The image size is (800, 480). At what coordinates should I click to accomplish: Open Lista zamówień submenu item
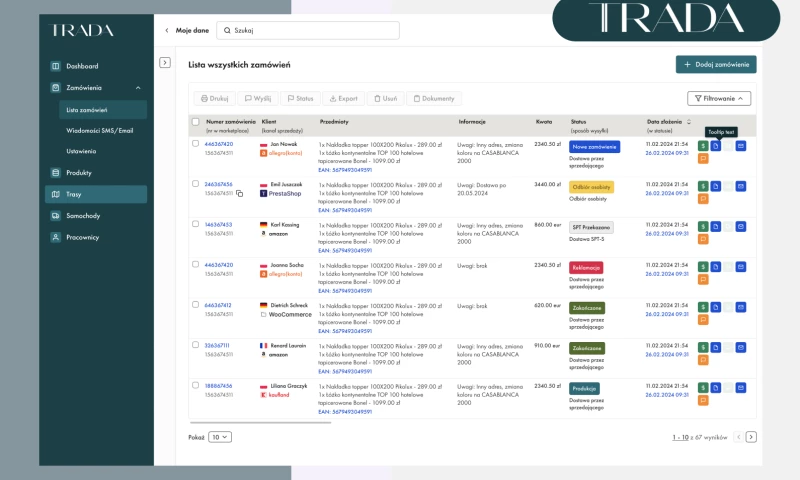103,110
